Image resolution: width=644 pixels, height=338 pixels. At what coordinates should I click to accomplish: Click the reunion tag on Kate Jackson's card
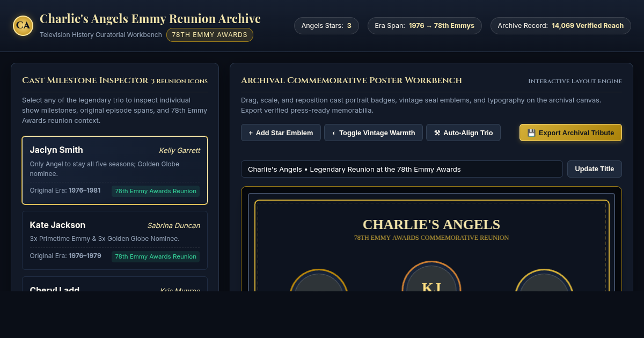point(156,256)
